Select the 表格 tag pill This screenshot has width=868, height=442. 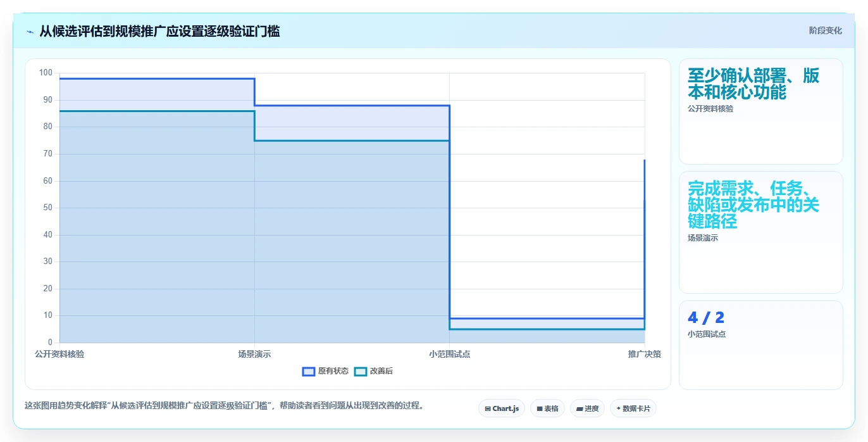[547, 408]
